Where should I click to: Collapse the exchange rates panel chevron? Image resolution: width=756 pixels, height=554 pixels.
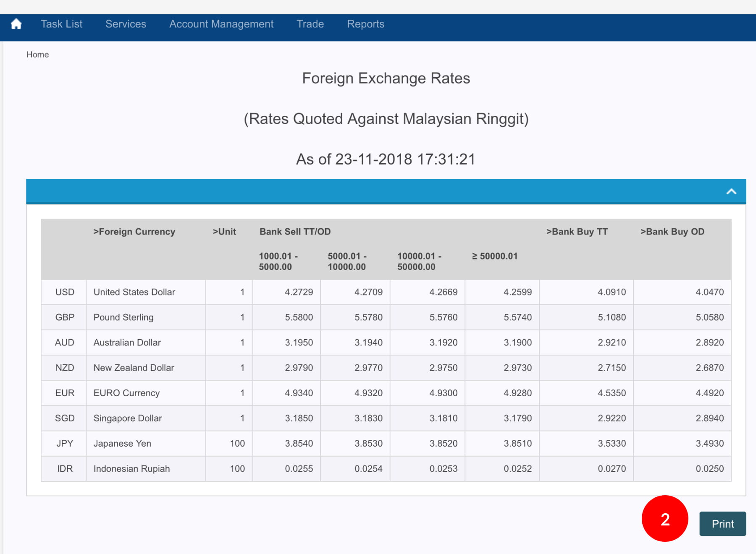point(731,192)
